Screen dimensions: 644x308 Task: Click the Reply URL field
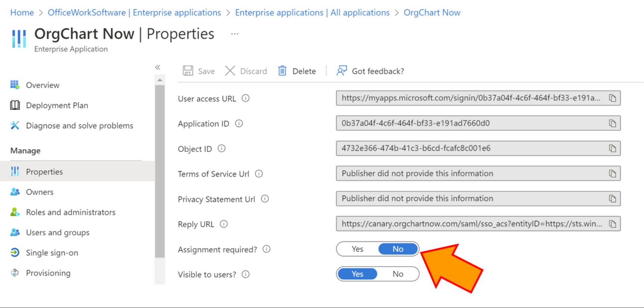click(x=478, y=224)
